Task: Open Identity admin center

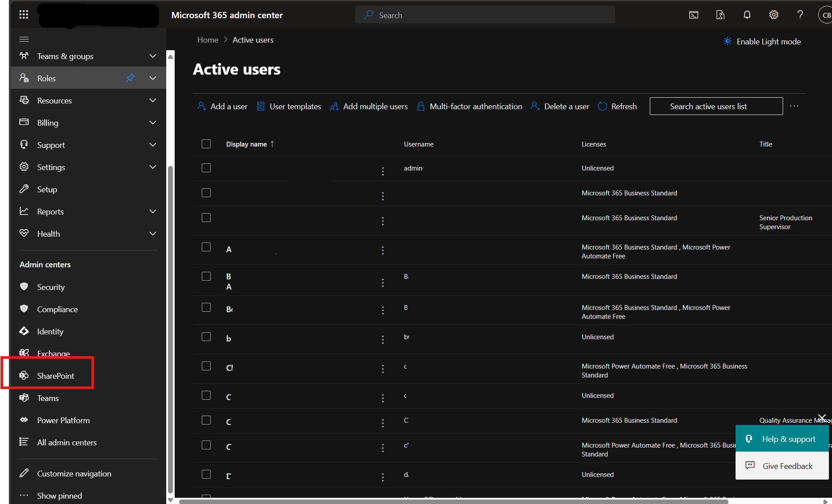Action: (50, 331)
